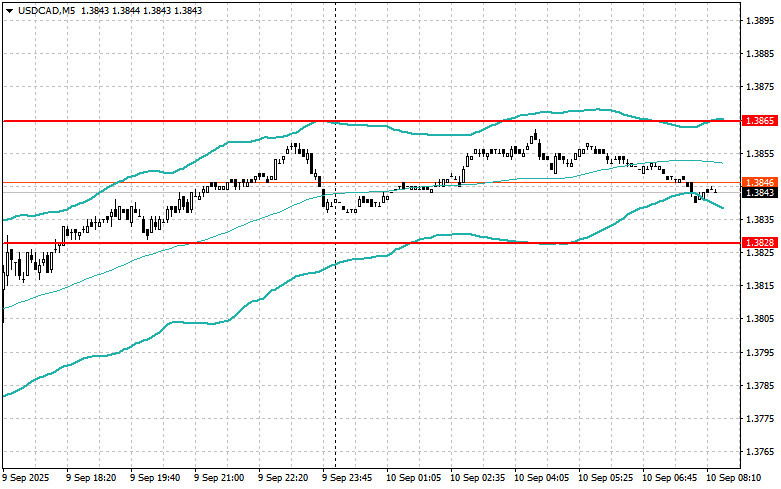
Task: Click the 1.3775 price scale value
Action: [761, 419]
